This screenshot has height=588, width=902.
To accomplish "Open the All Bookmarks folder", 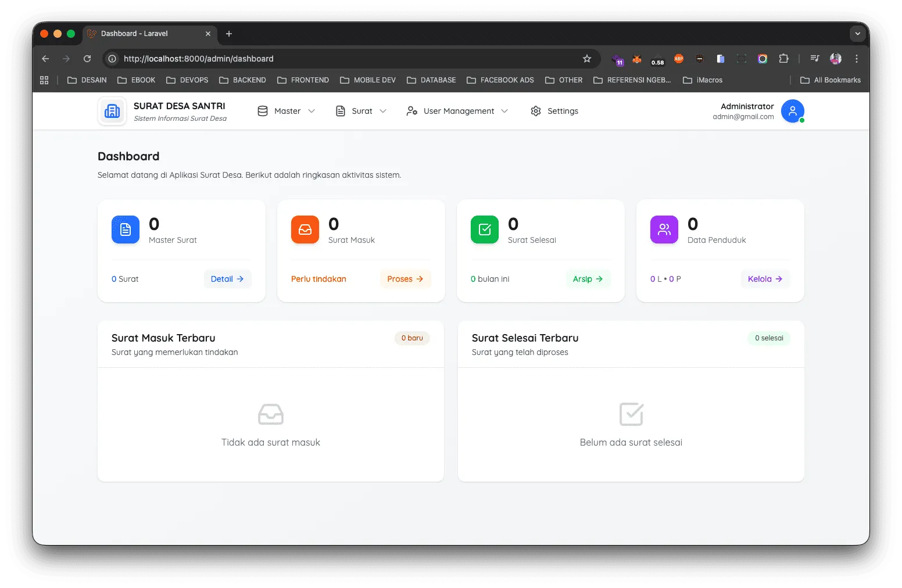I will point(831,80).
